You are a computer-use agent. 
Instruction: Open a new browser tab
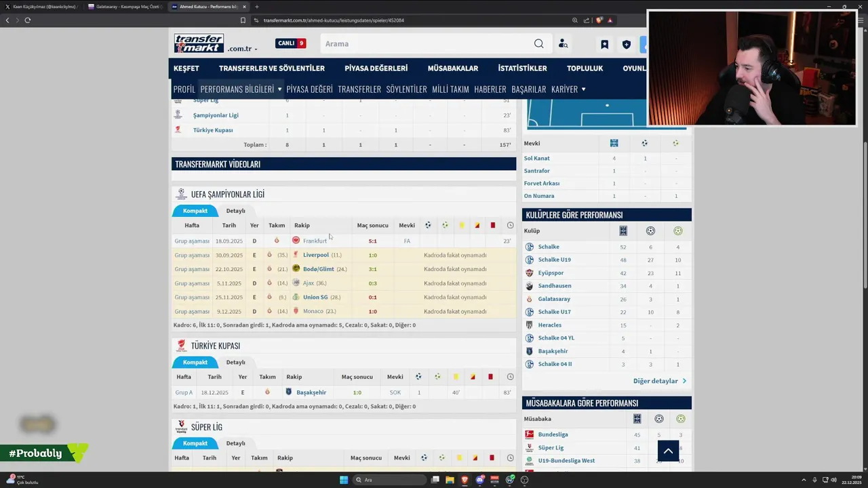pos(256,7)
